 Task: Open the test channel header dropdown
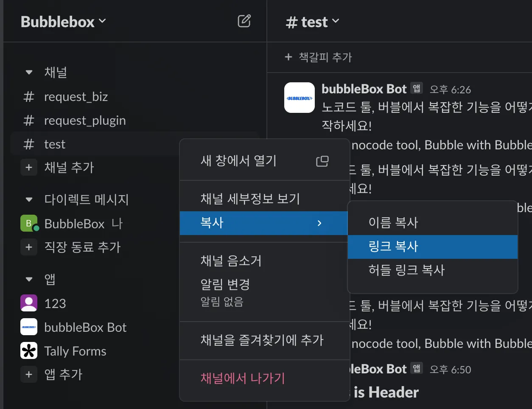click(x=313, y=22)
